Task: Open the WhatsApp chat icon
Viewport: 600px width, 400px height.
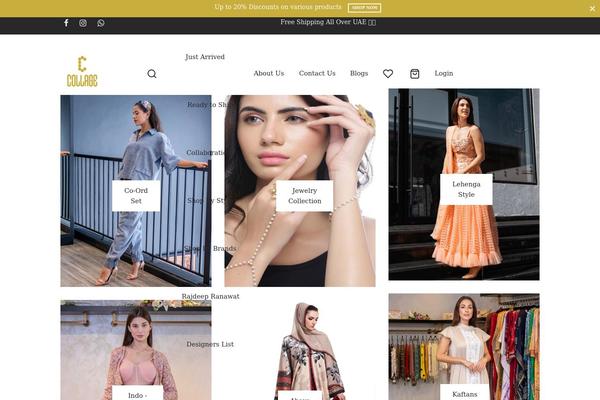Action: pos(101,23)
